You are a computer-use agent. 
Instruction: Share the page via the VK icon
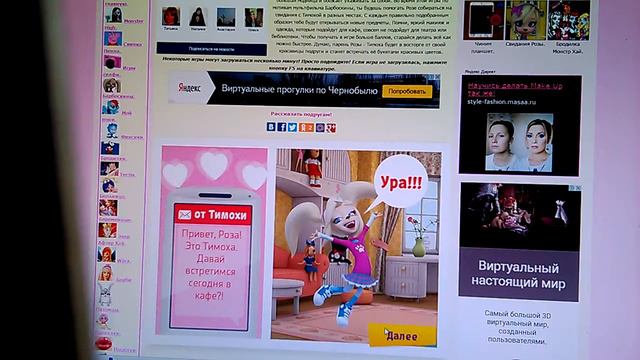coord(271,127)
